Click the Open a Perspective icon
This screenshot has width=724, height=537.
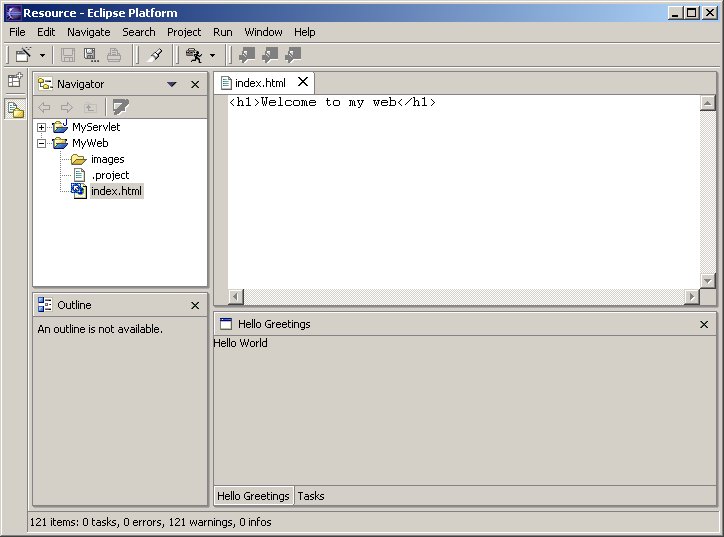tap(15, 82)
